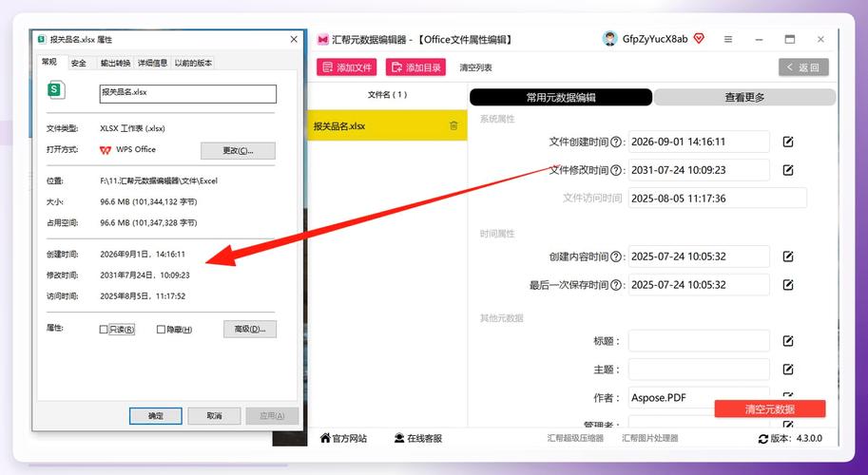Click filename field in properties dialog
The image size is (868, 475).
(187, 93)
